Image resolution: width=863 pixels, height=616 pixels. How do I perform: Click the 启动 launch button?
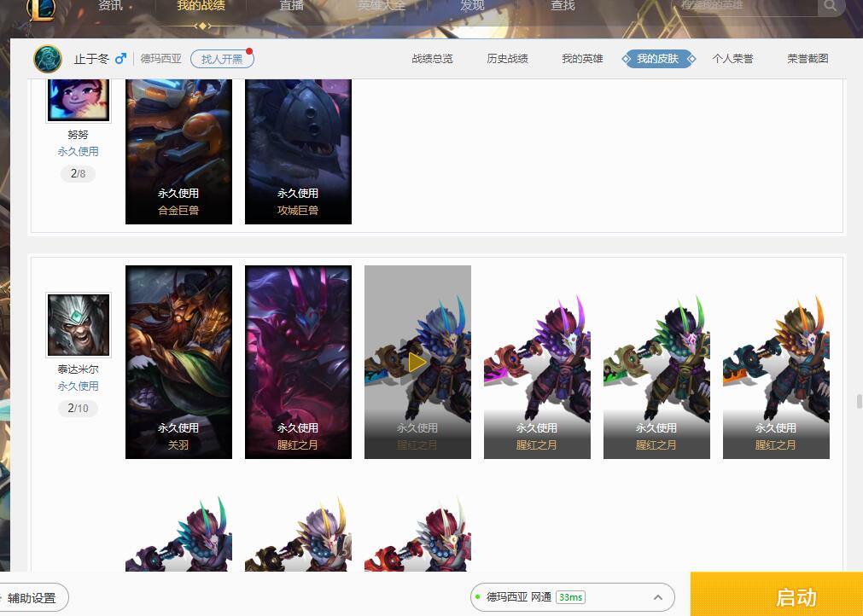[777, 595]
